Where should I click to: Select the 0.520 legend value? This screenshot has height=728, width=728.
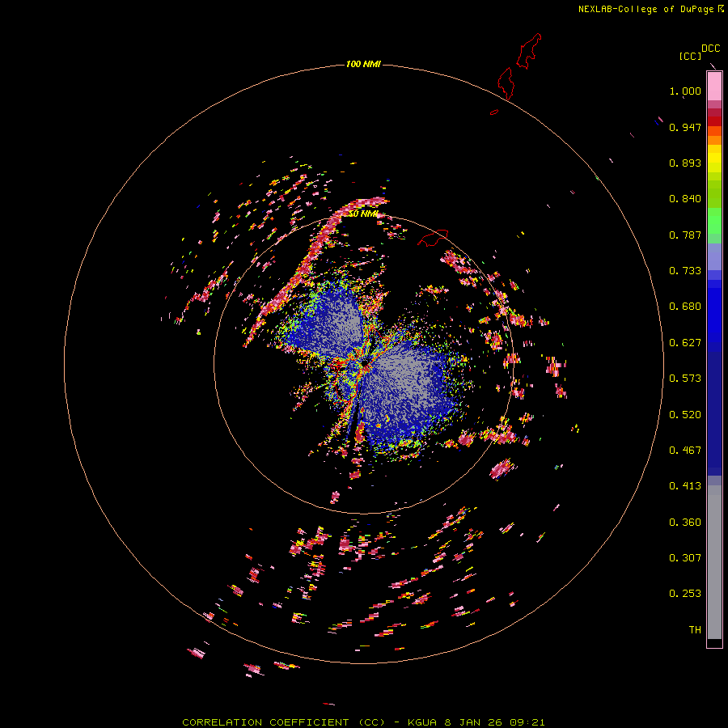click(x=685, y=415)
